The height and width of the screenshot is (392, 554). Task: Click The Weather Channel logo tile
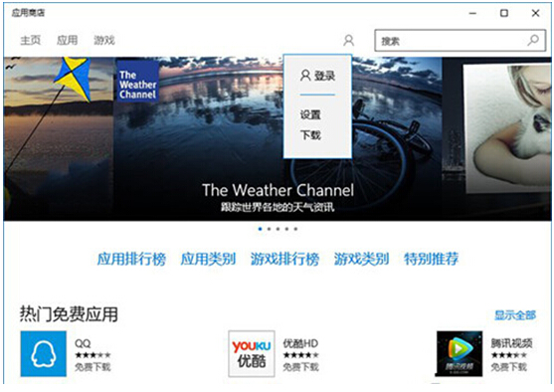pos(137,82)
